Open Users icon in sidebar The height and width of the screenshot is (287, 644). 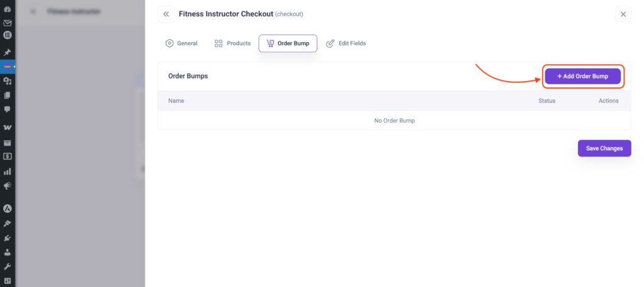pos(8,252)
